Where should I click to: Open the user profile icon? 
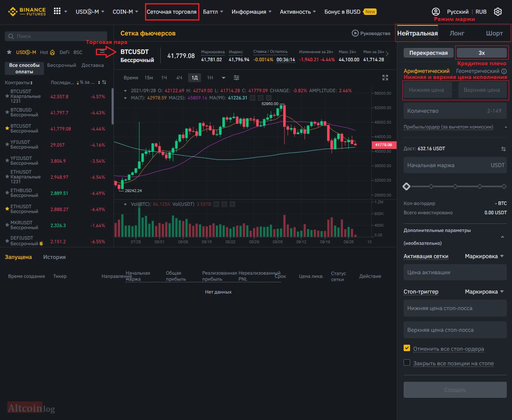tap(435, 12)
